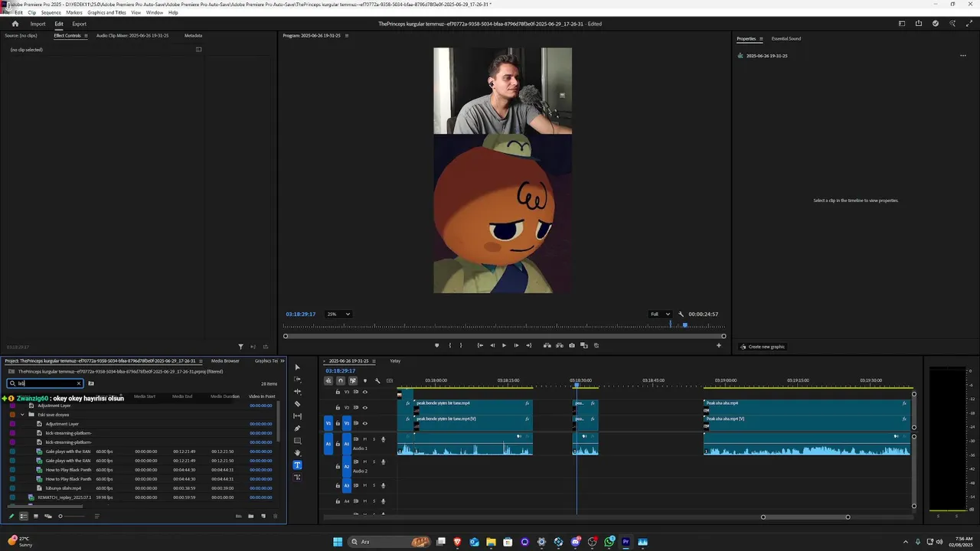Toggle Linked Selection in Timeline
This screenshot has height=551, width=980.
tap(353, 380)
